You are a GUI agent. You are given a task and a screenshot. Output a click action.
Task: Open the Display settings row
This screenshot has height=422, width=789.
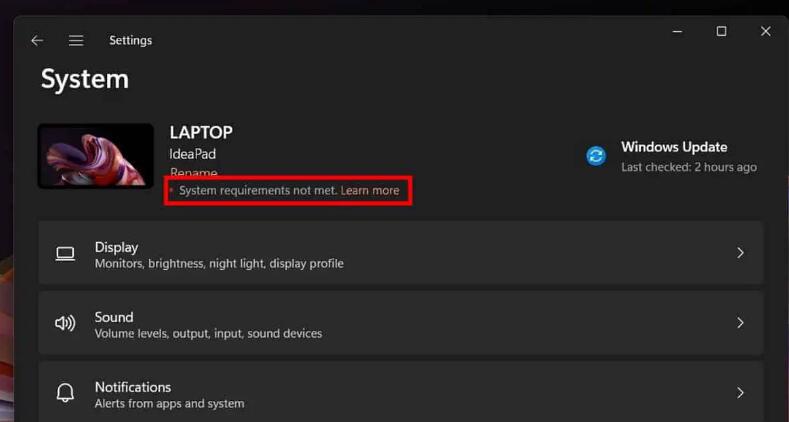pos(400,254)
